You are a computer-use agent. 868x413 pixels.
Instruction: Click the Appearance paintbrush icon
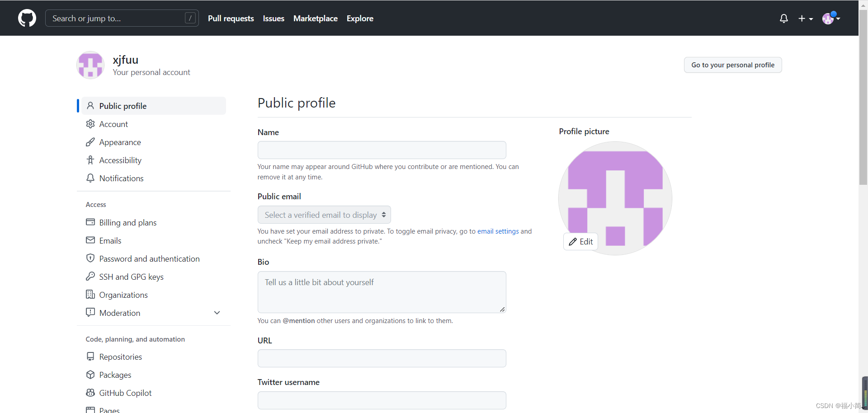(x=90, y=142)
